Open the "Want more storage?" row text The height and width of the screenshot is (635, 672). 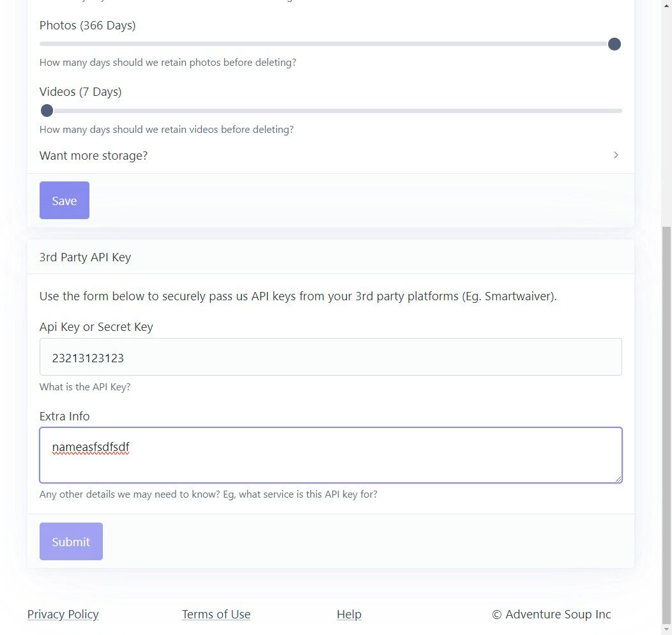pyautogui.click(x=94, y=156)
